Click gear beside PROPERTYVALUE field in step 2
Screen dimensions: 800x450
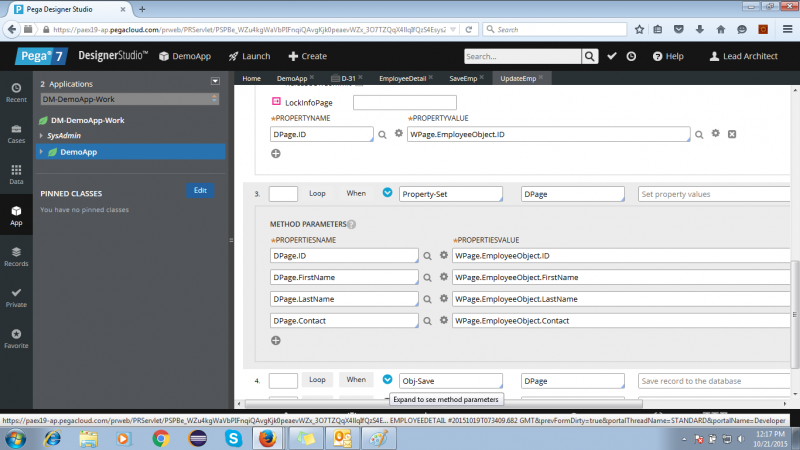(x=716, y=133)
